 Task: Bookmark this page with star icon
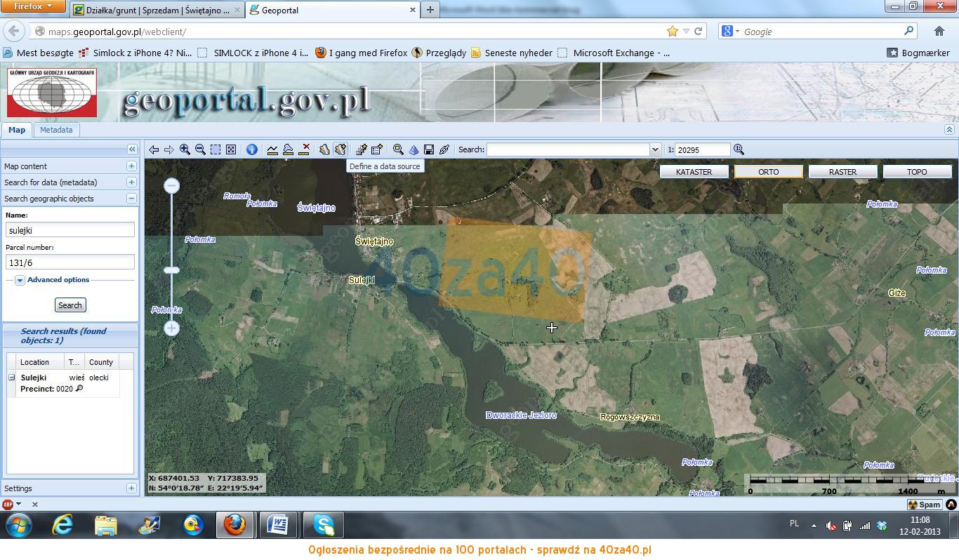pyautogui.click(x=673, y=32)
